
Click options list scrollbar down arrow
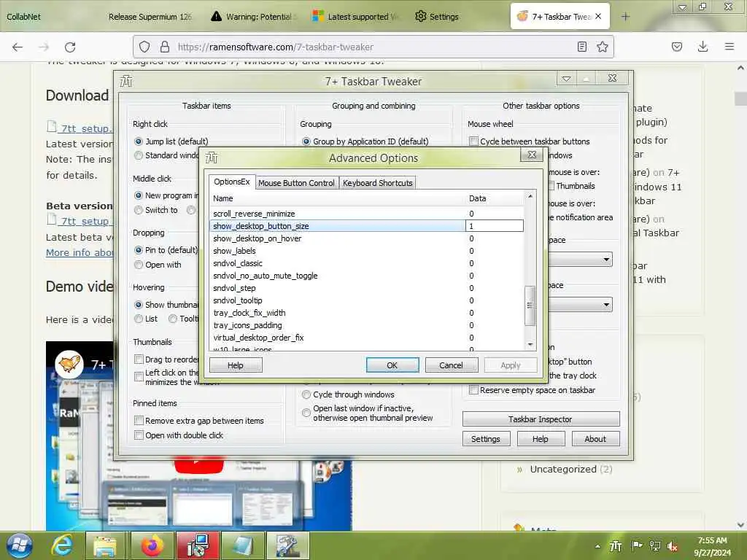[x=530, y=344]
